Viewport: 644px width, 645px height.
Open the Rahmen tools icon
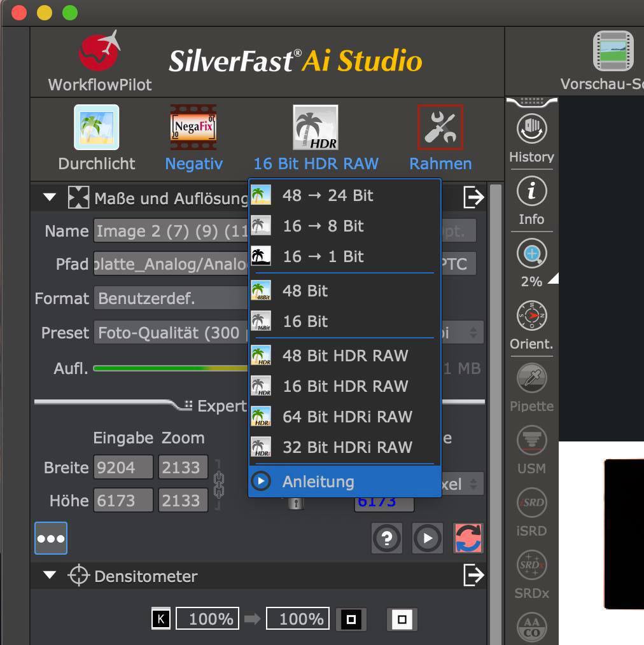pyautogui.click(x=440, y=127)
